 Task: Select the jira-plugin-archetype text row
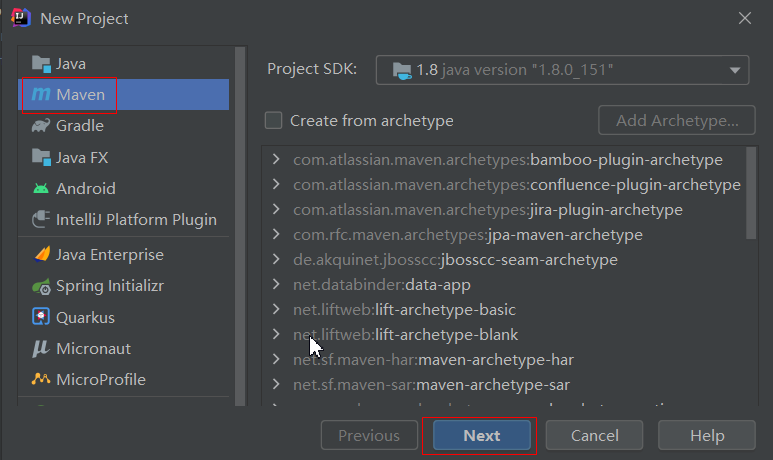(x=488, y=210)
